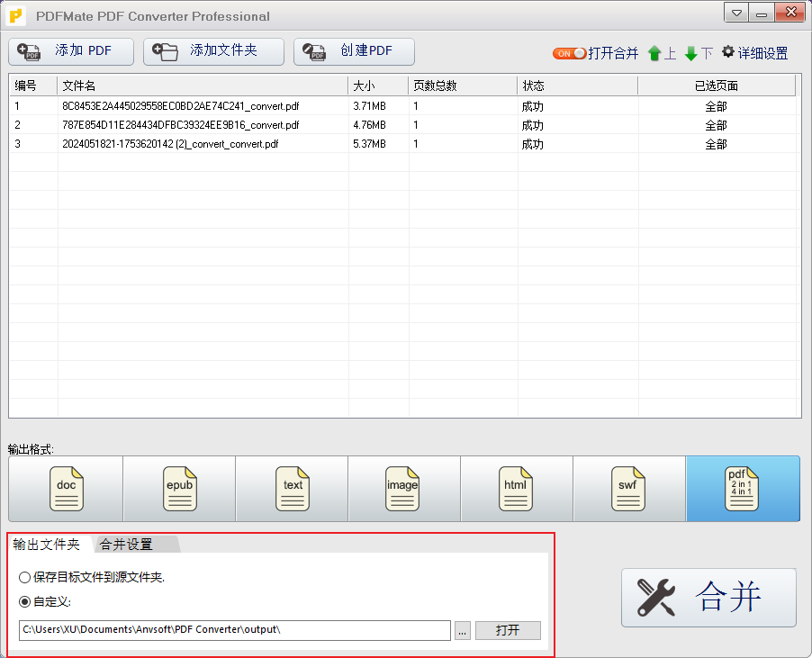812x658 pixels.
Task: Start merging with the 合并 button
Action: pos(709,598)
